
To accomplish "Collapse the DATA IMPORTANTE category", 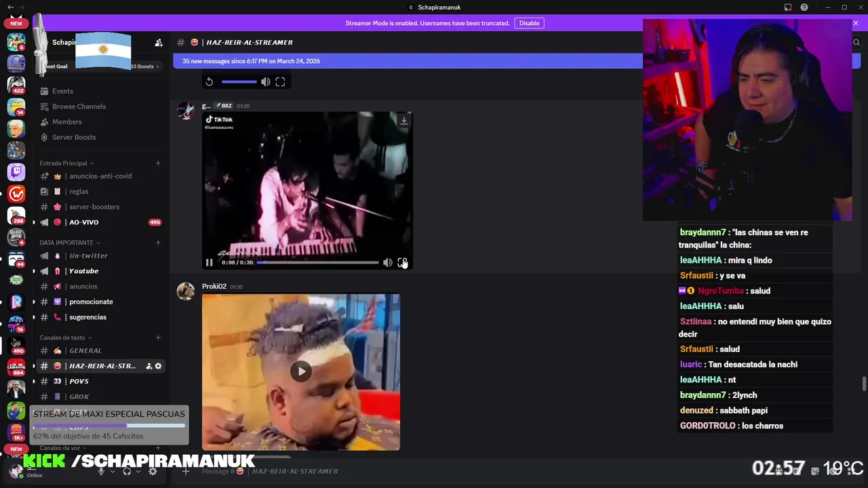I will coord(69,243).
